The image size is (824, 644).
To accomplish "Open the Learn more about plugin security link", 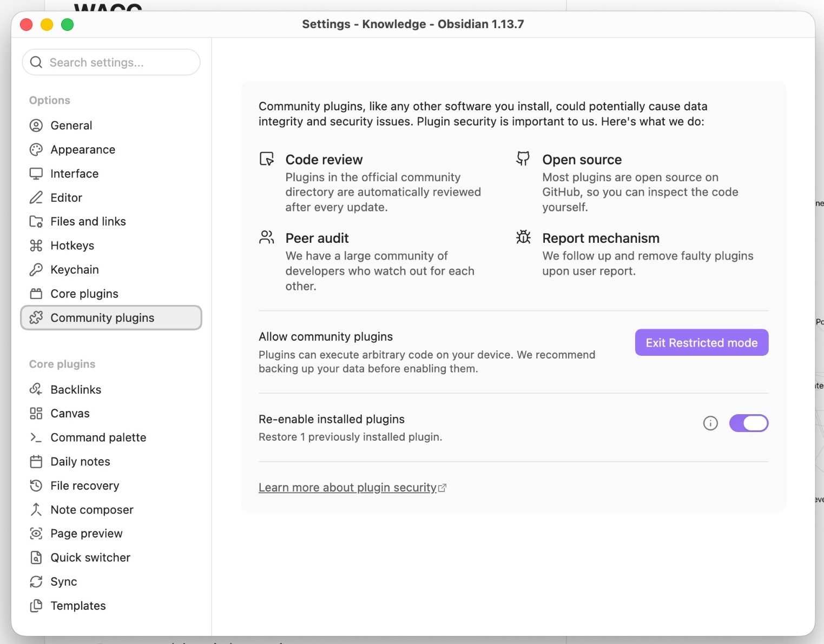I will (x=352, y=488).
